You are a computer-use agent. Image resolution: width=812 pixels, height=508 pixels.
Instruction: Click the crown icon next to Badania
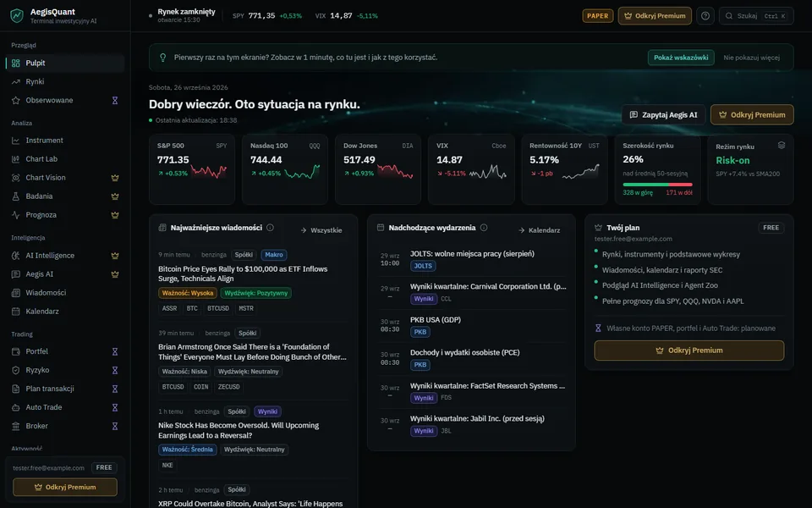point(115,196)
